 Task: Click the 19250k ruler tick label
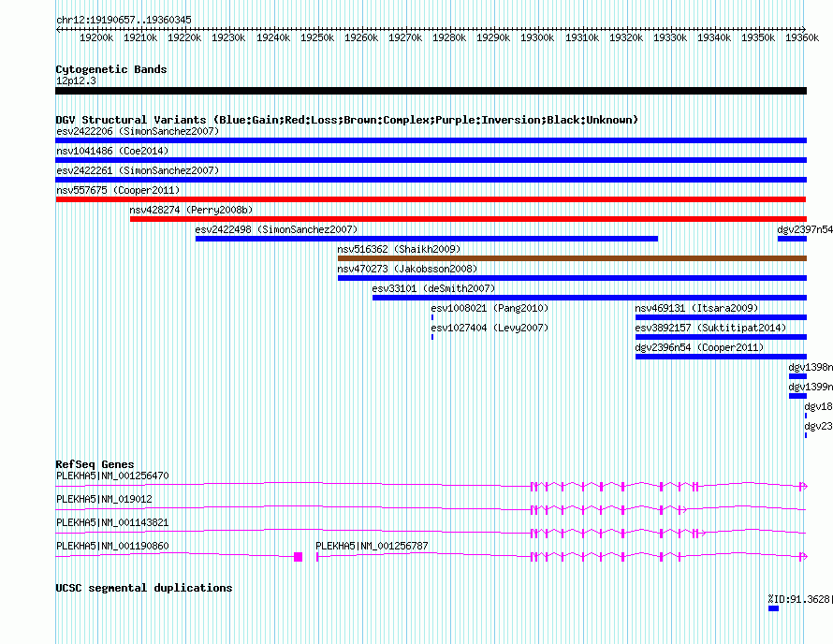(317, 37)
